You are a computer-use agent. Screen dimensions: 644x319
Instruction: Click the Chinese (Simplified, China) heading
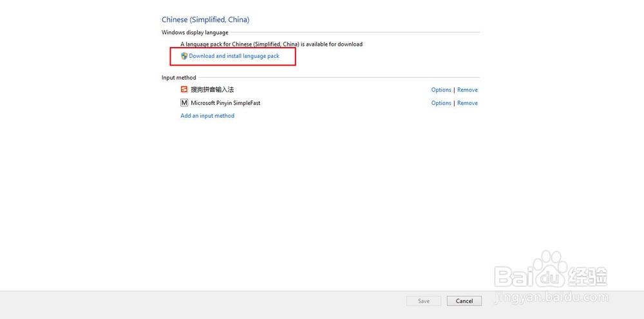coord(205,20)
